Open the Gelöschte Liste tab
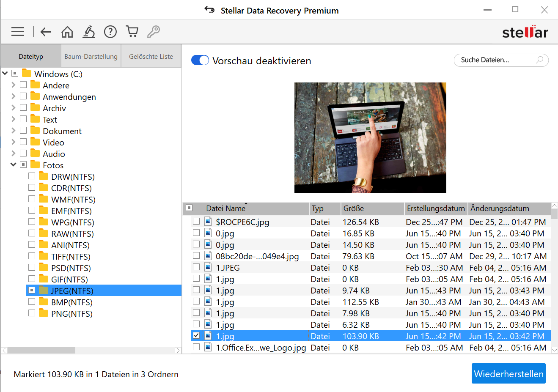The image size is (558, 392). pyautogui.click(x=151, y=56)
